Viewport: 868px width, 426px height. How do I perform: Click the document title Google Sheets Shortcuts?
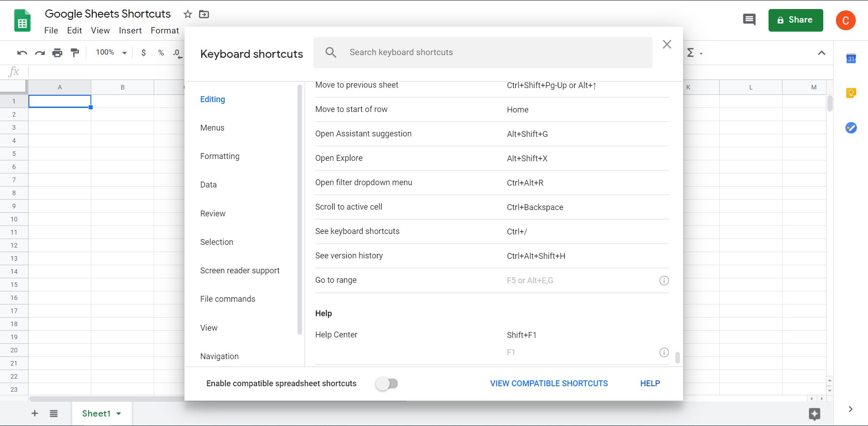108,14
